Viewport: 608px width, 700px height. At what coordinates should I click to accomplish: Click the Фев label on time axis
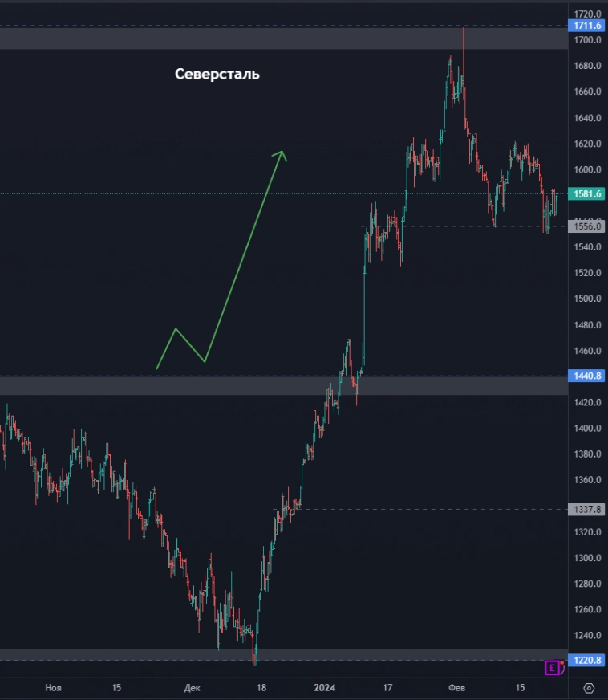click(x=456, y=688)
